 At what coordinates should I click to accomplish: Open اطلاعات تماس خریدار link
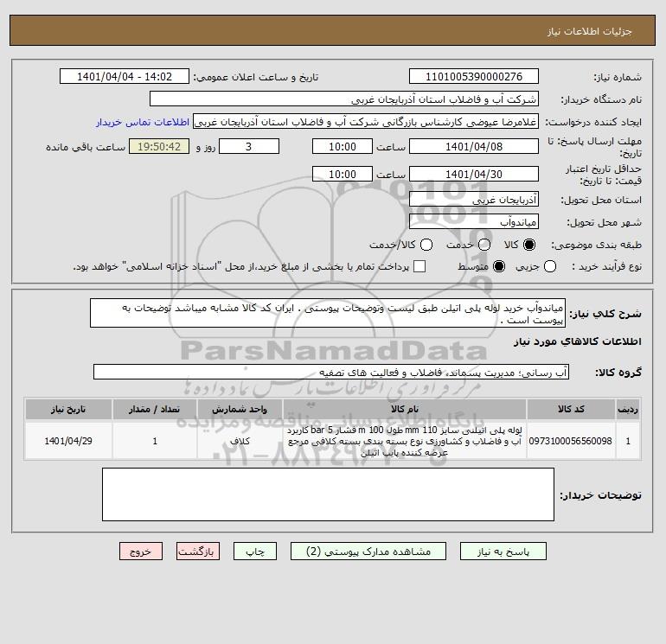pyautogui.click(x=143, y=122)
